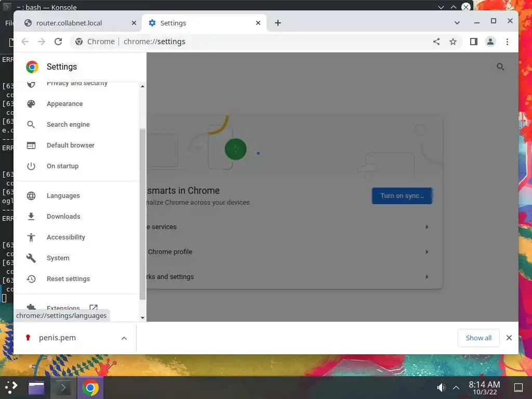Go to Languages settings
This screenshot has width=532, height=399.
tap(63, 196)
